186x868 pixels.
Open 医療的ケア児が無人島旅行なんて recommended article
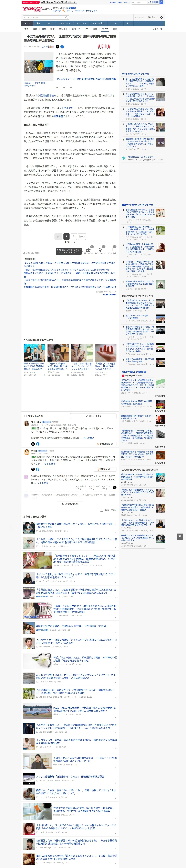76,526
